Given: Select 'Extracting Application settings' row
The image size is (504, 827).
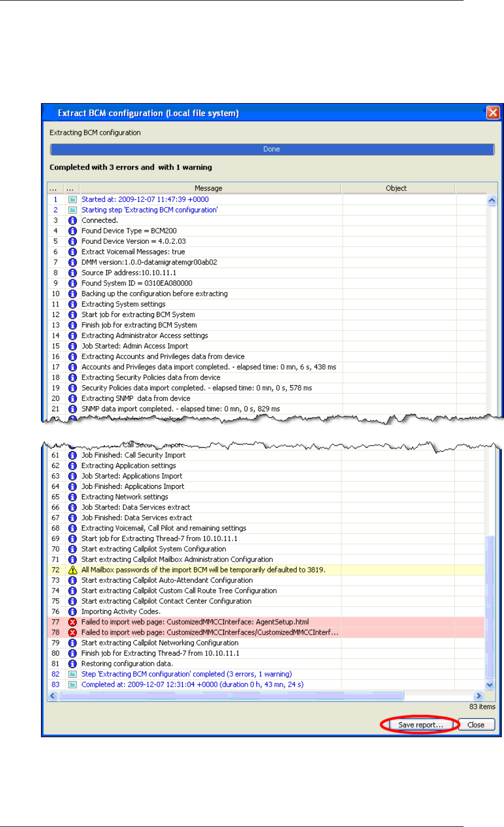Looking at the screenshot, I should [x=266, y=466].
